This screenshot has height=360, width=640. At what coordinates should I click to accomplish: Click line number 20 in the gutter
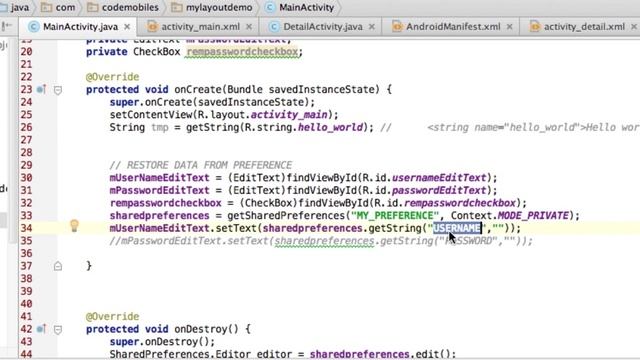pos(26,52)
